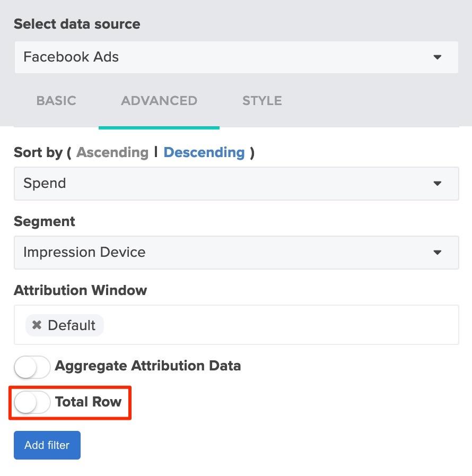Click the Aggregate Attribution Data label

[x=148, y=366]
